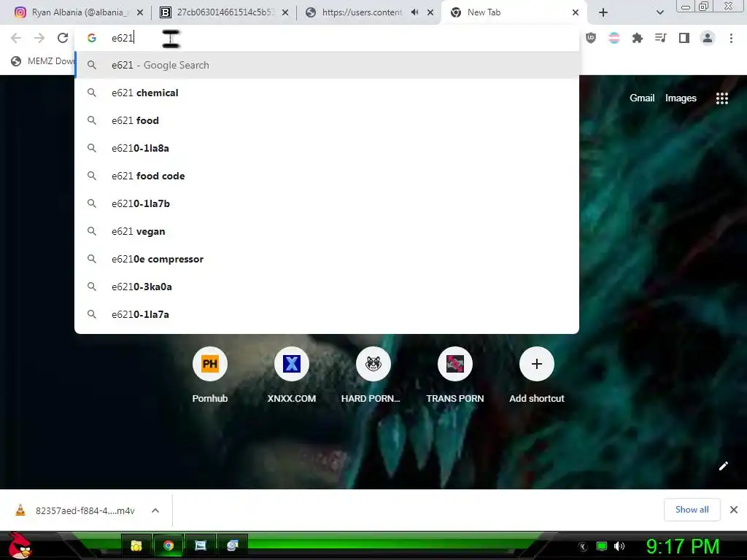Select the 'e6210-1la7a' suggestion

327,314
